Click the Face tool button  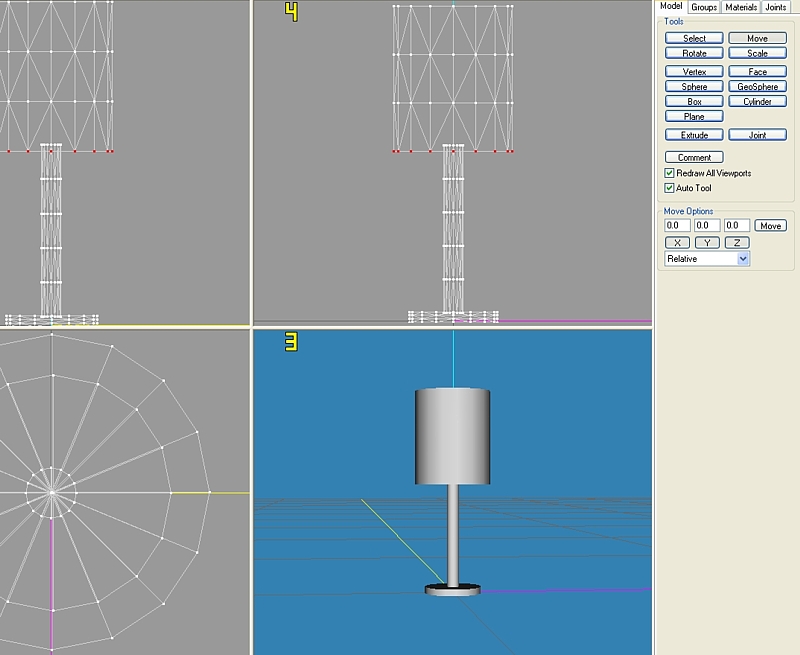pyautogui.click(x=757, y=72)
